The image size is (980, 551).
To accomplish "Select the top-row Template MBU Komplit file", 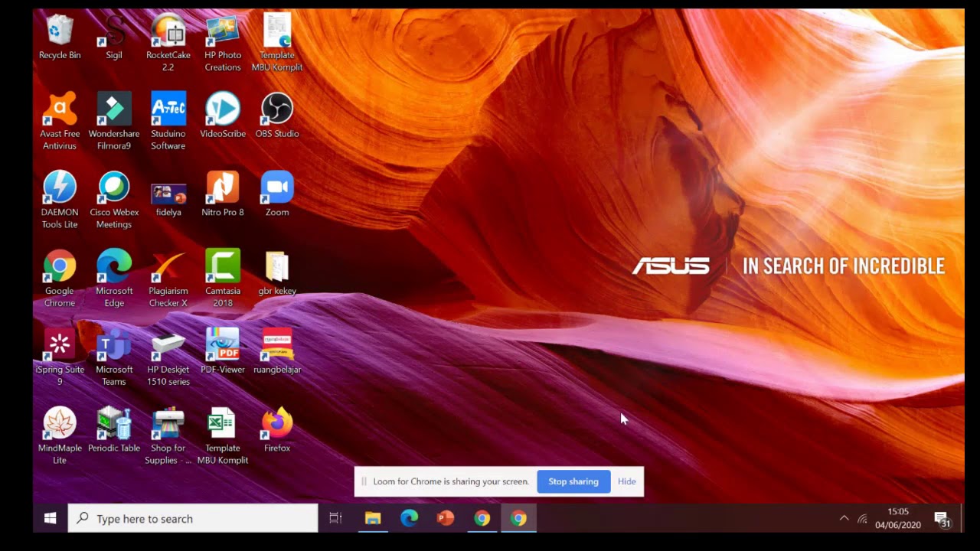I will [x=277, y=43].
